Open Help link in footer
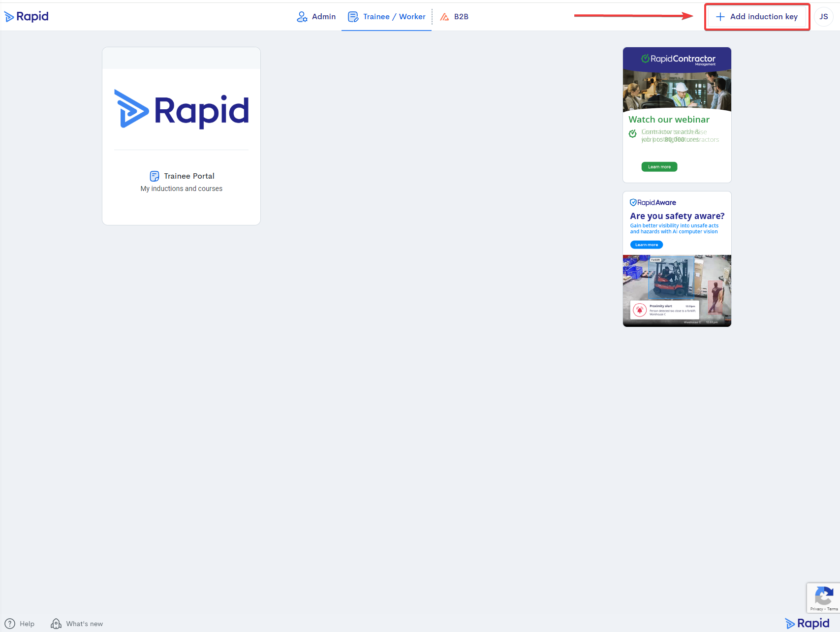840x632 pixels. click(27, 624)
